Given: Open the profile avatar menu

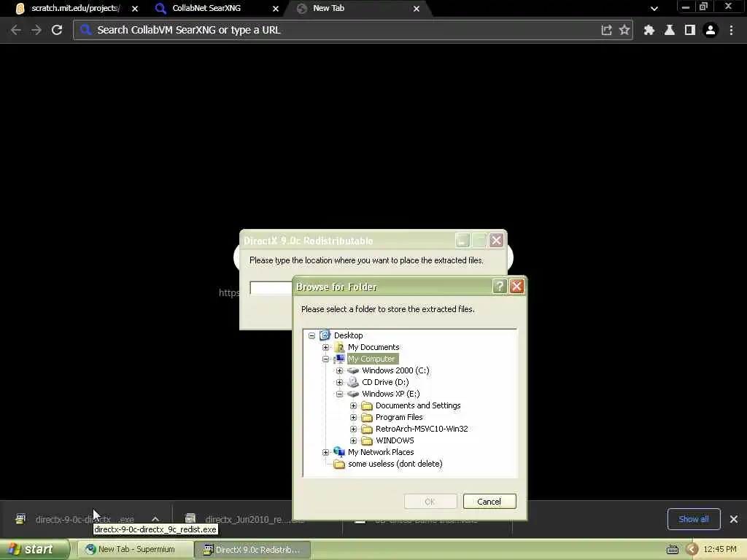Looking at the screenshot, I should [x=711, y=30].
